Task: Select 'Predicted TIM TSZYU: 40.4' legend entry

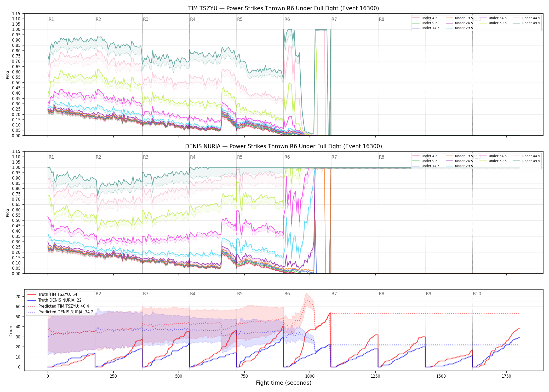Action: coord(58,306)
